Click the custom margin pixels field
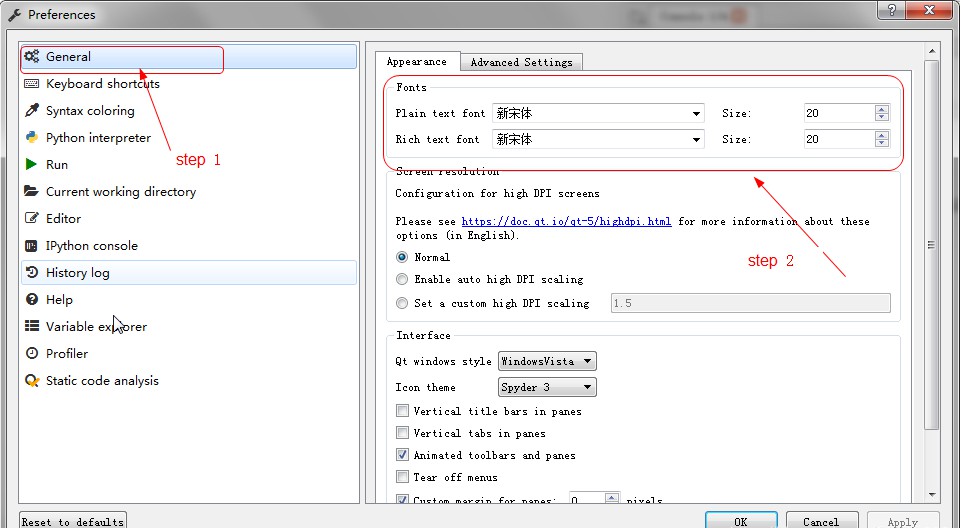The width and height of the screenshot is (961, 528). click(587, 499)
